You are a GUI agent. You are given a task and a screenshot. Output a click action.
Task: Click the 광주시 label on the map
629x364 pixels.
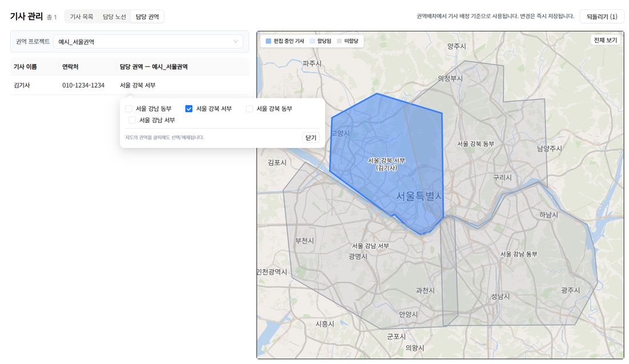570,290
